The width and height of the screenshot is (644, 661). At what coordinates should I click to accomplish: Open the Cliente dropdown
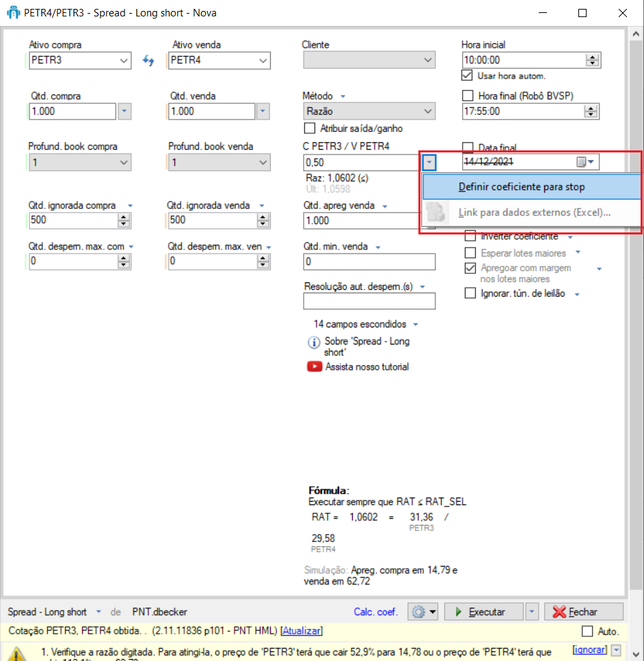pos(369,60)
